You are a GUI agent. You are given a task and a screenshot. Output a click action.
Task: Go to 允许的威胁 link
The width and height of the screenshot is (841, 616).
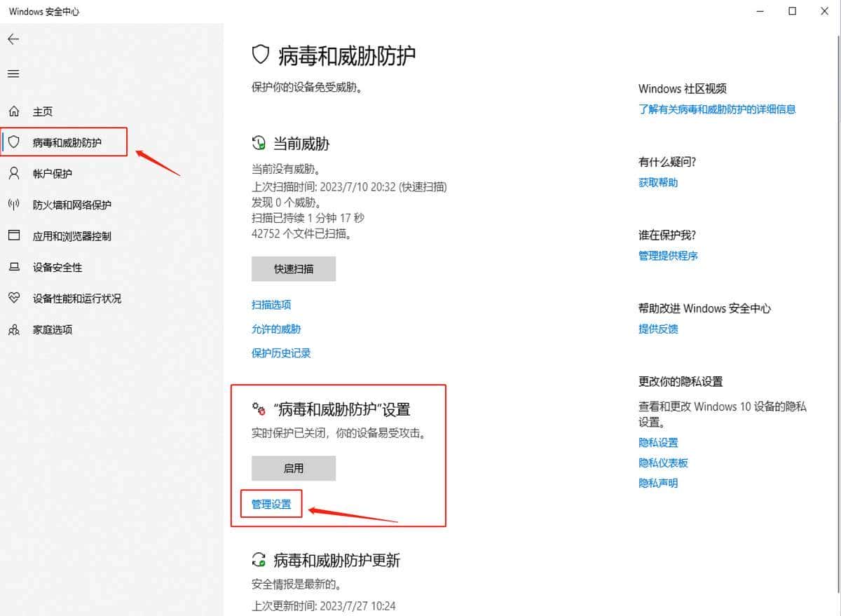276,329
